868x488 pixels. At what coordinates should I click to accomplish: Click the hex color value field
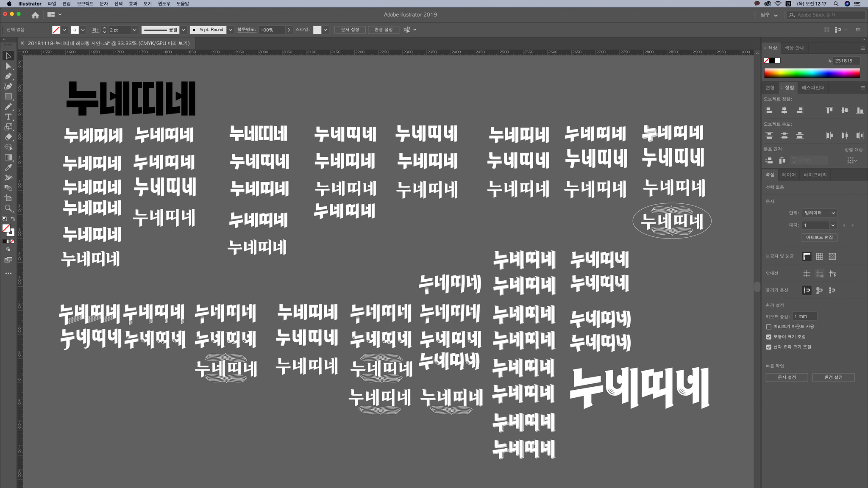[846, 61]
